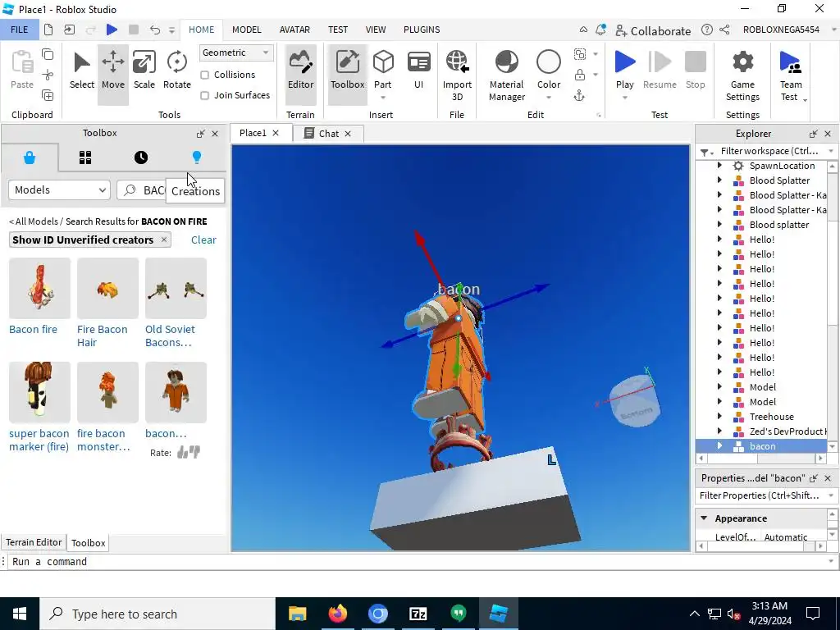
Task: Open Firefox from the taskbar
Action: coord(337,614)
